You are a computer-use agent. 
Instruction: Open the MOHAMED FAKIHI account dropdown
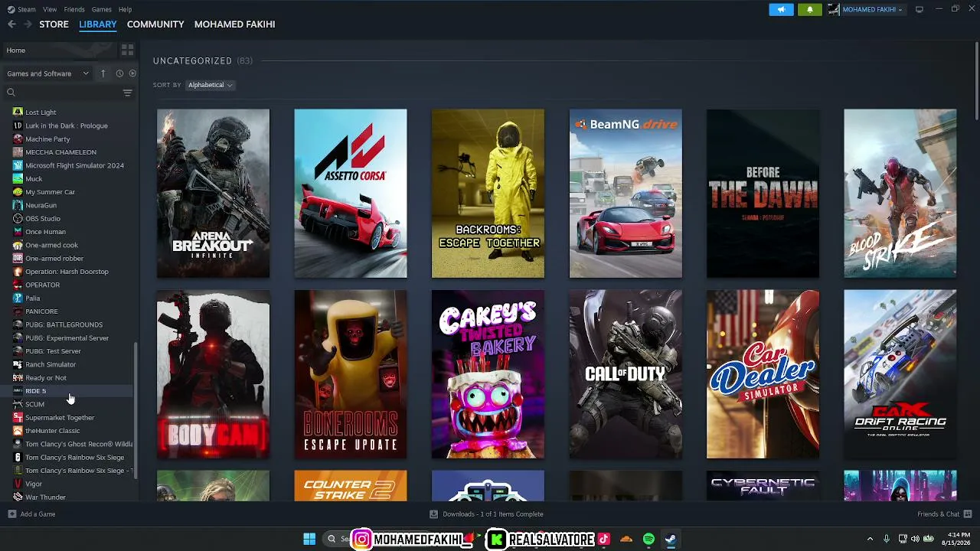coord(872,10)
